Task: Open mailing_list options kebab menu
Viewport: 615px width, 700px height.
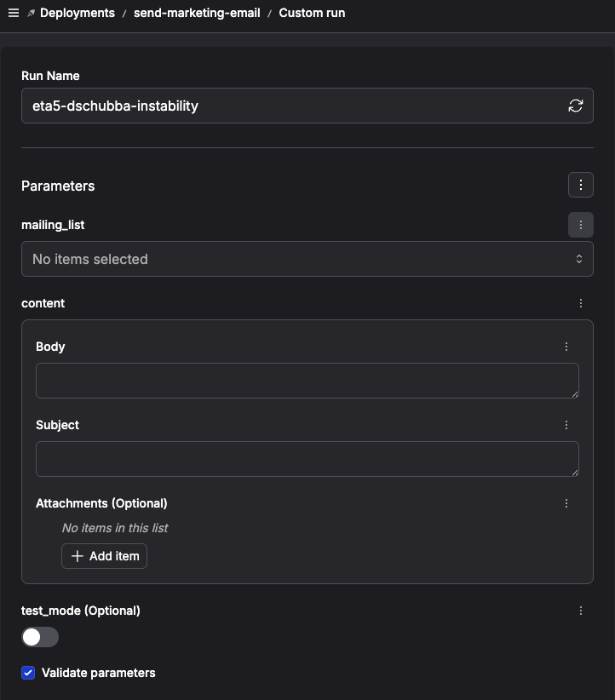Action: pyautogui.click(x=581, y=225)
